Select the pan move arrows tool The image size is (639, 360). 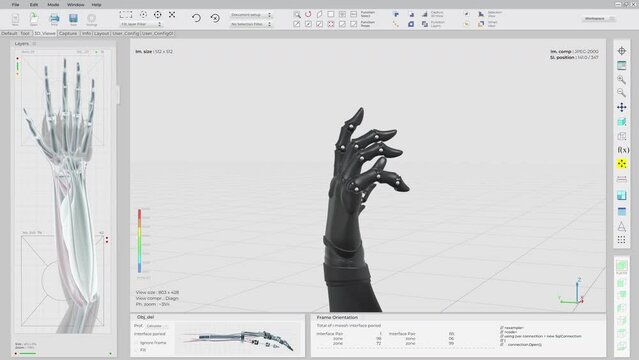click(621, 107)
